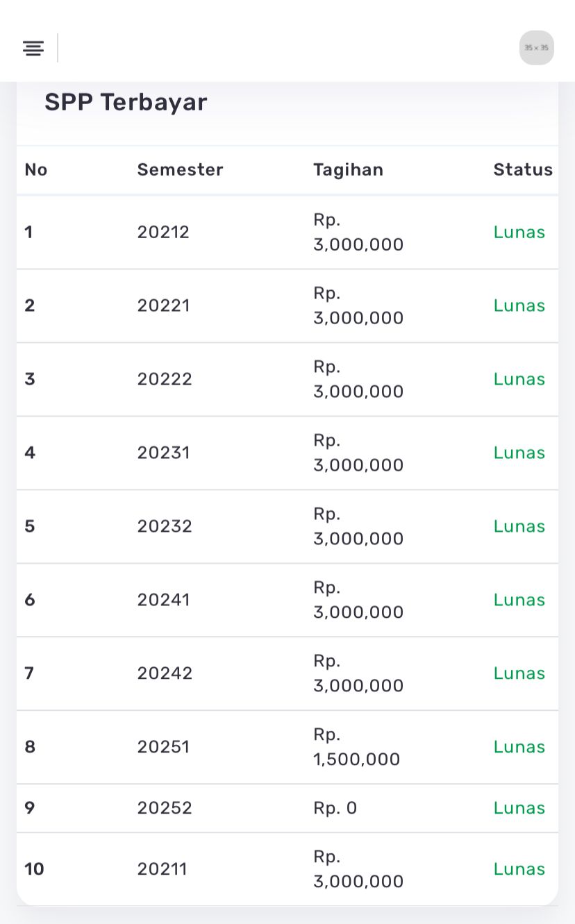Click the Semester column header
The image size is (575, 924).
pos(180,170)
